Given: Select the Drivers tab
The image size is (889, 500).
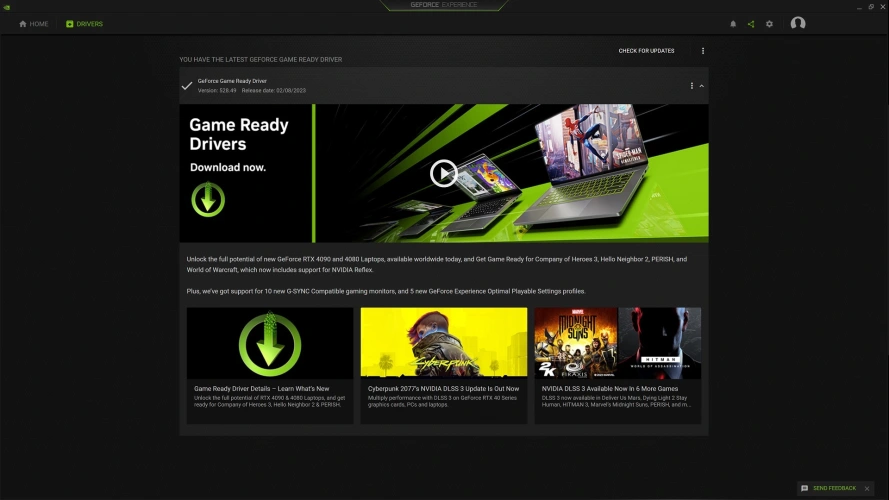Looking at the screenshot, I should tap(84, 24).
